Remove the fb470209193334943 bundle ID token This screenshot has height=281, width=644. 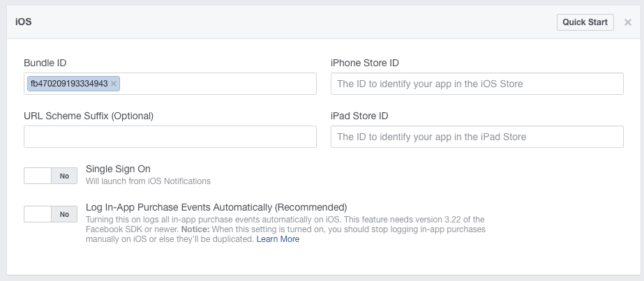[114, 84]
